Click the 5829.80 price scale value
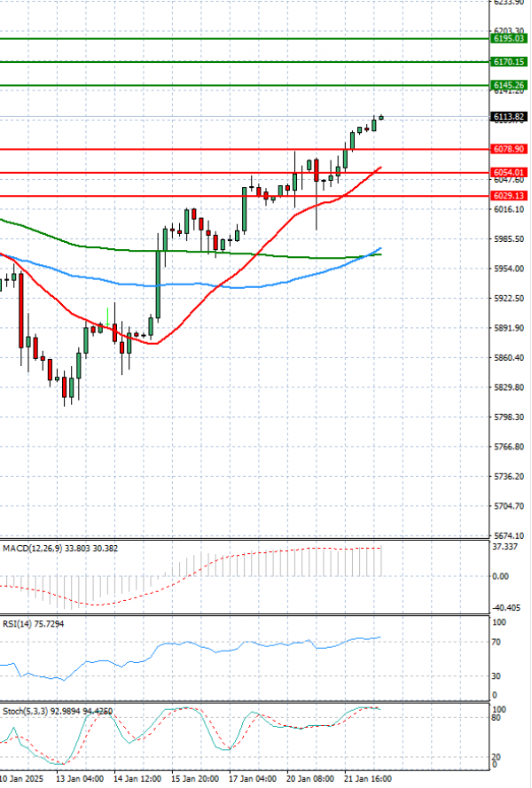 coord(509,387)
